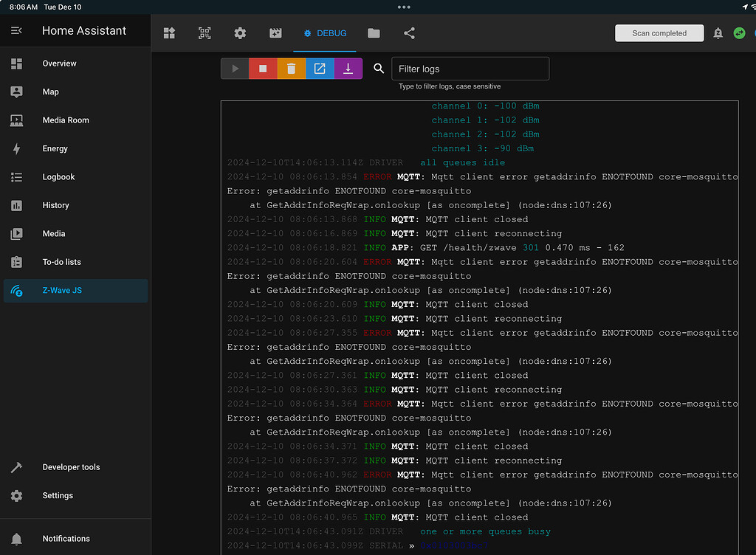Click the share icon in the toolbar
The height and width of the screenshot is (555, 756).
[x=409, y=33]
